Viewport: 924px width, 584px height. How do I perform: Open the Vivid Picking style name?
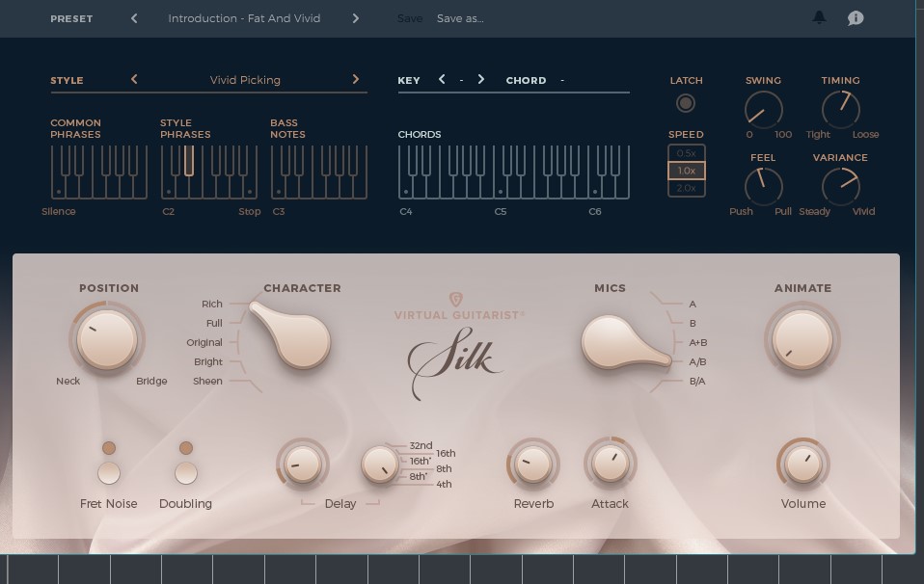tap(245, 80)
